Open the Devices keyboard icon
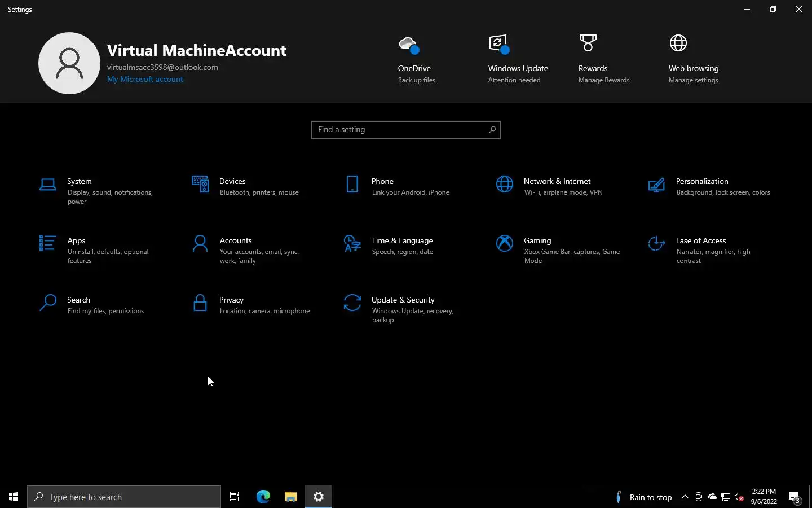 coord(200,184)
